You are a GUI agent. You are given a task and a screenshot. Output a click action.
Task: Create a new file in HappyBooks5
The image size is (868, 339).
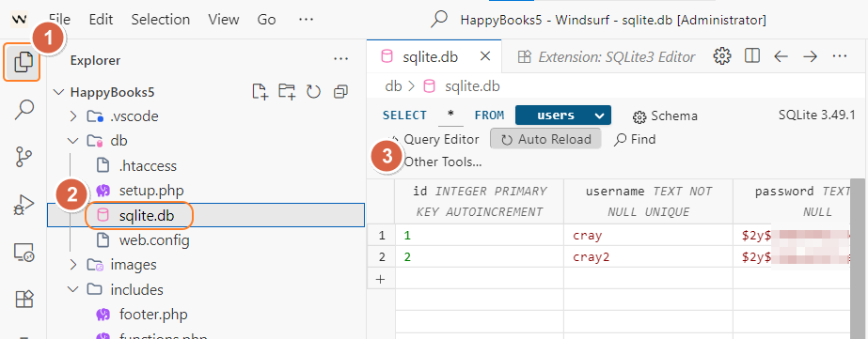click(x=260, y=91)
